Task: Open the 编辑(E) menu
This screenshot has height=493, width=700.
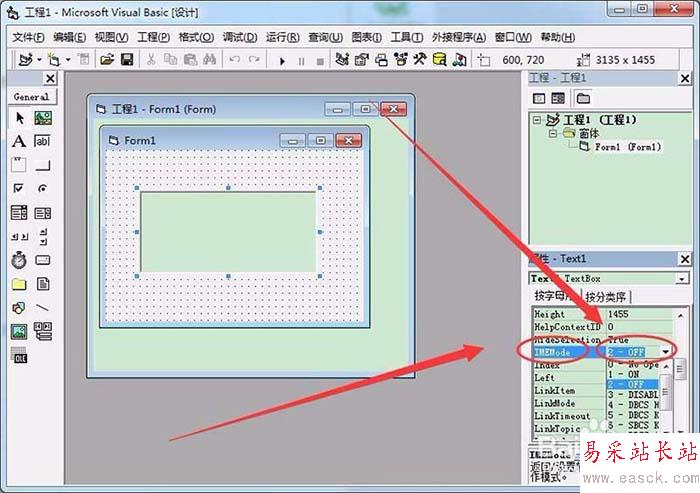Action: point(69,38)
